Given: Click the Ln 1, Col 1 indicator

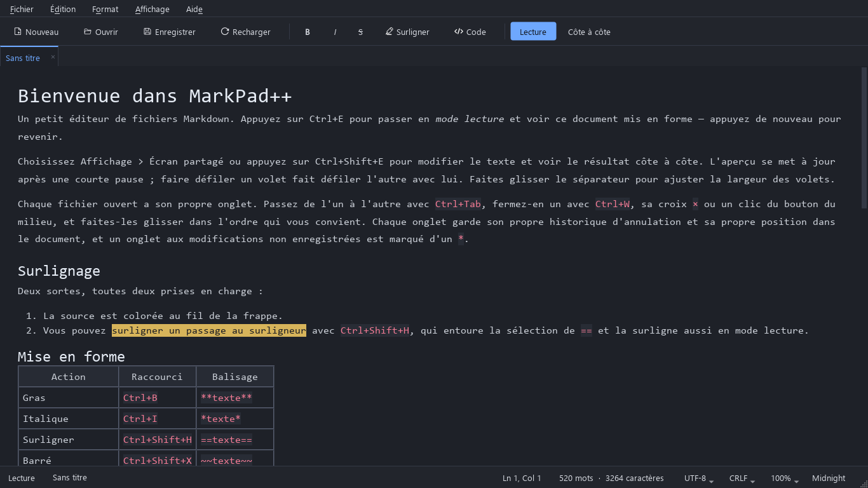Looking at the screenshot, I should point(522,478).
